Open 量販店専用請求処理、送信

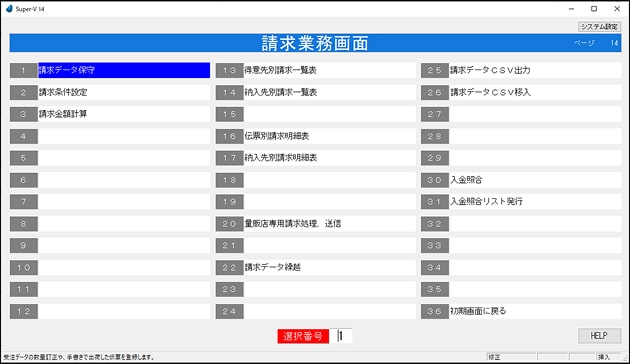tap(329, 224)
